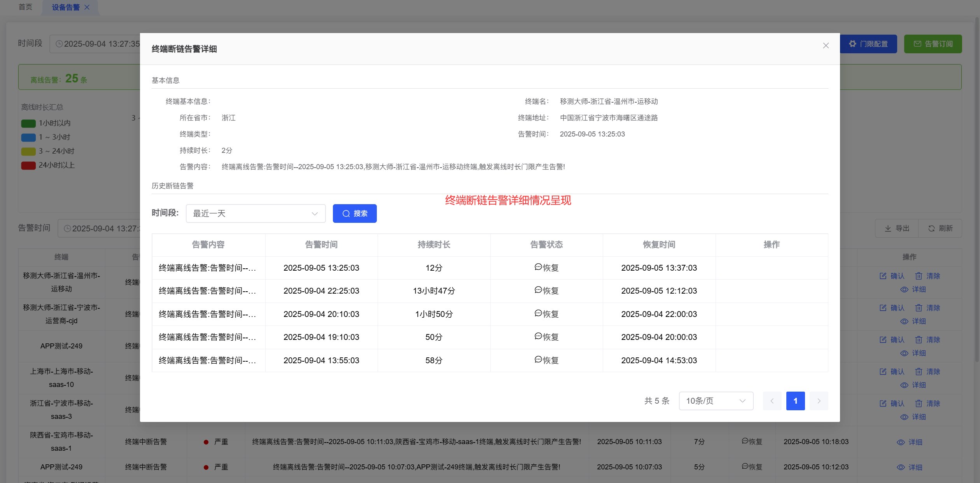Close the 设备告警 tab with X icon

87,7
